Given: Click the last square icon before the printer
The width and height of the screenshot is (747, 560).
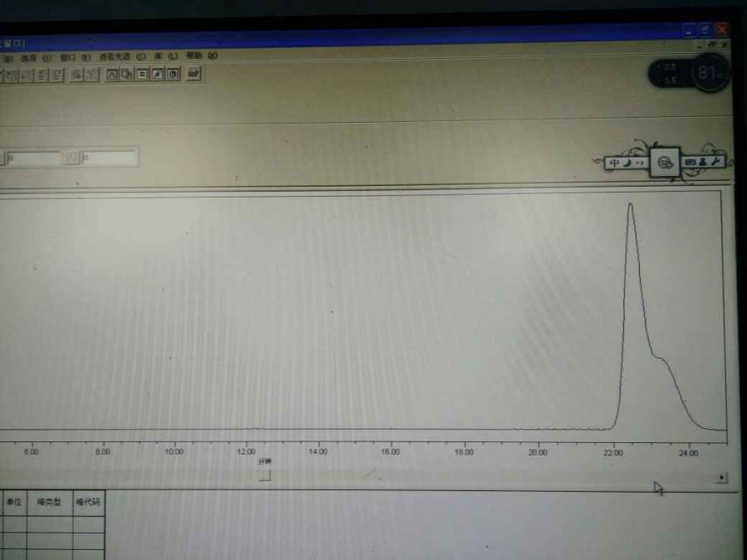Looking at the screenshot, I should (x=173, y=75).
